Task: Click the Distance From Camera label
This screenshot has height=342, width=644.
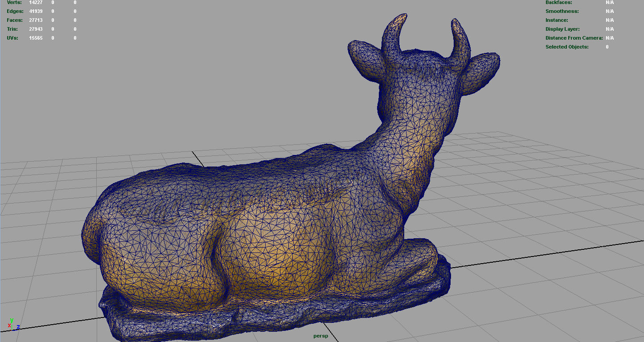Action: [x=574, y=38]
